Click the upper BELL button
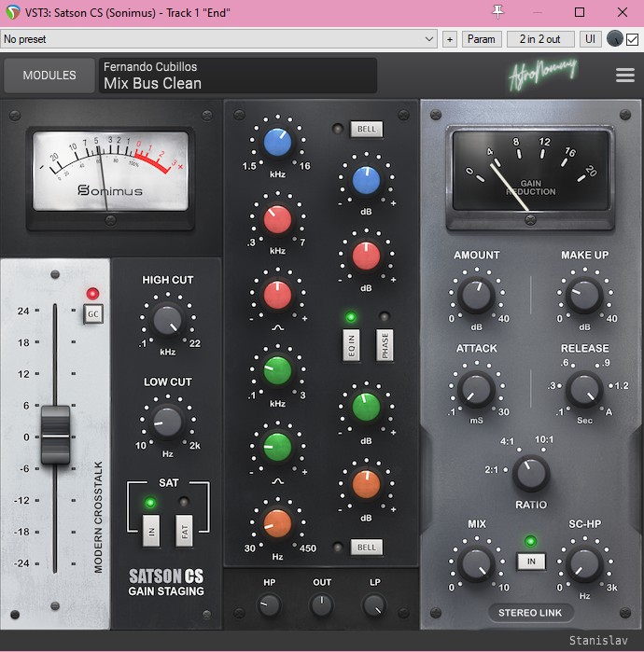This screenshot has height=652, width=644. pos(366,129)
